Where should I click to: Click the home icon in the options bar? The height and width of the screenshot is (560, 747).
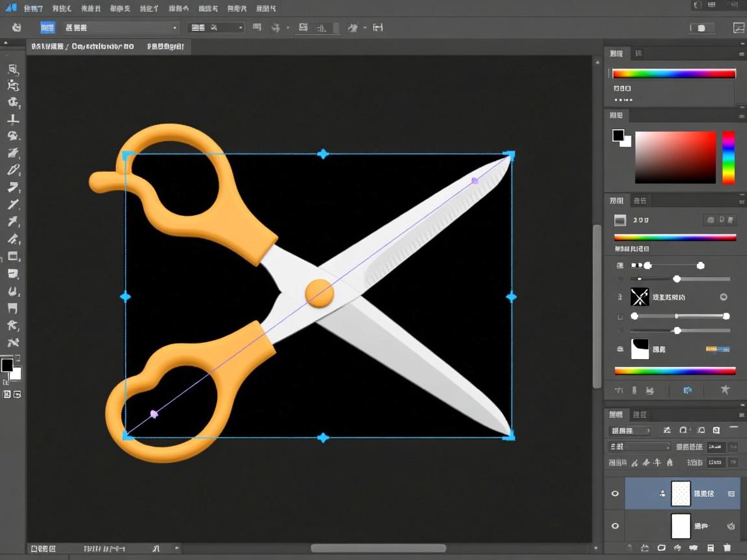point(17,27)
